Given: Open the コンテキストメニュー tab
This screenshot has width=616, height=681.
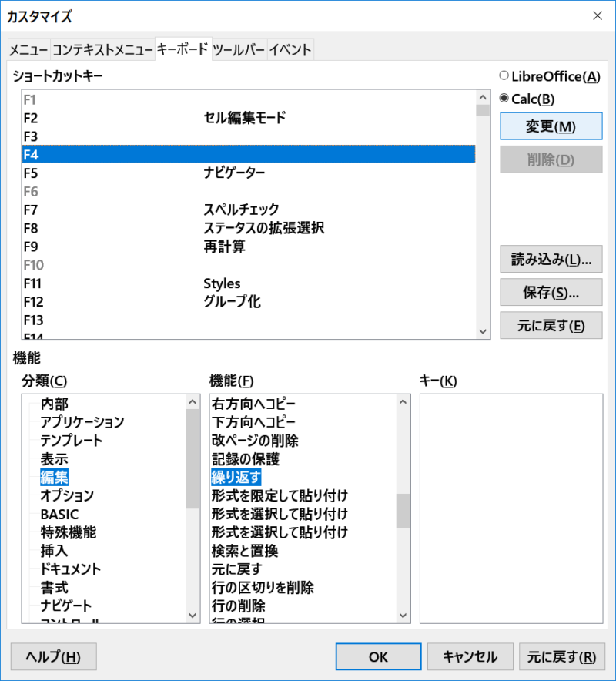Looking at the screenshot, I should 102,50.
